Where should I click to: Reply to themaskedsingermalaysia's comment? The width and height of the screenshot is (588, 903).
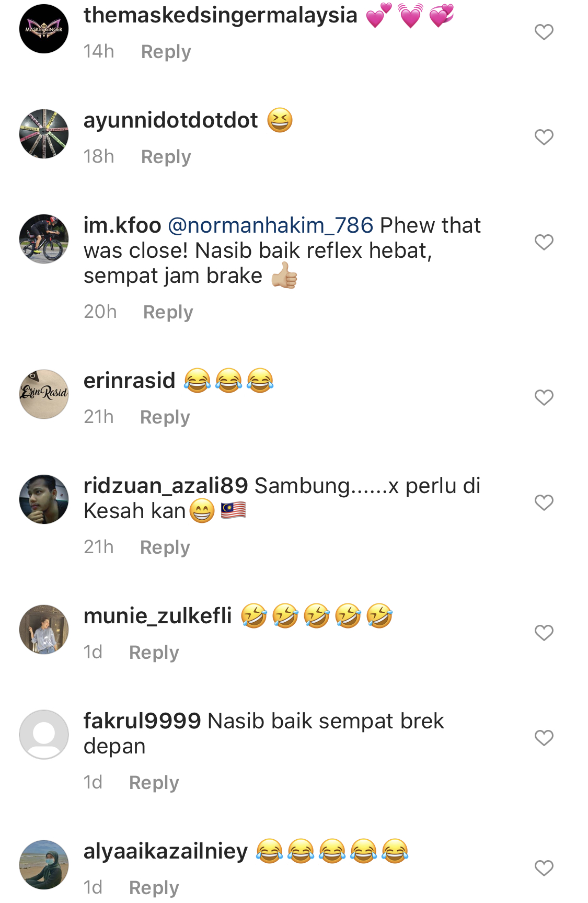(166, 52)
